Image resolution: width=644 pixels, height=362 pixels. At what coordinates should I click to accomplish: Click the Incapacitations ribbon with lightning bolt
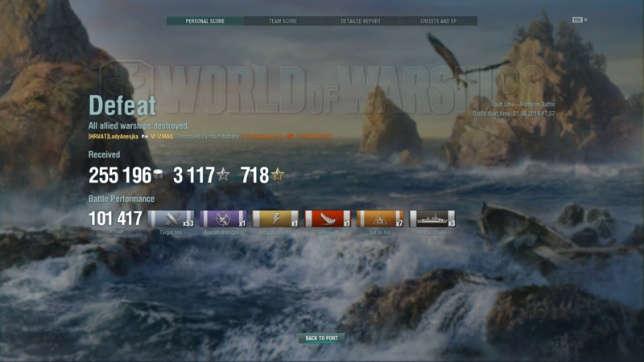click(275, 219)
